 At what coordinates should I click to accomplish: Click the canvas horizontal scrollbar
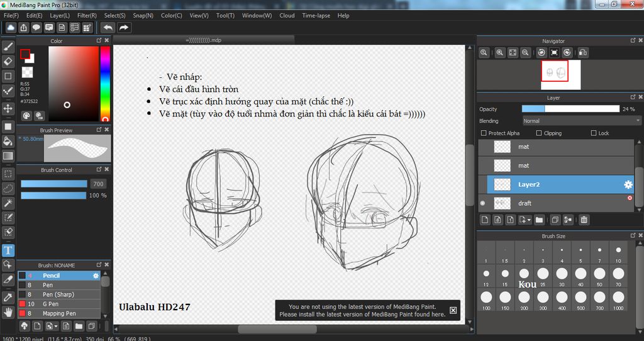[x=277, y=330]
